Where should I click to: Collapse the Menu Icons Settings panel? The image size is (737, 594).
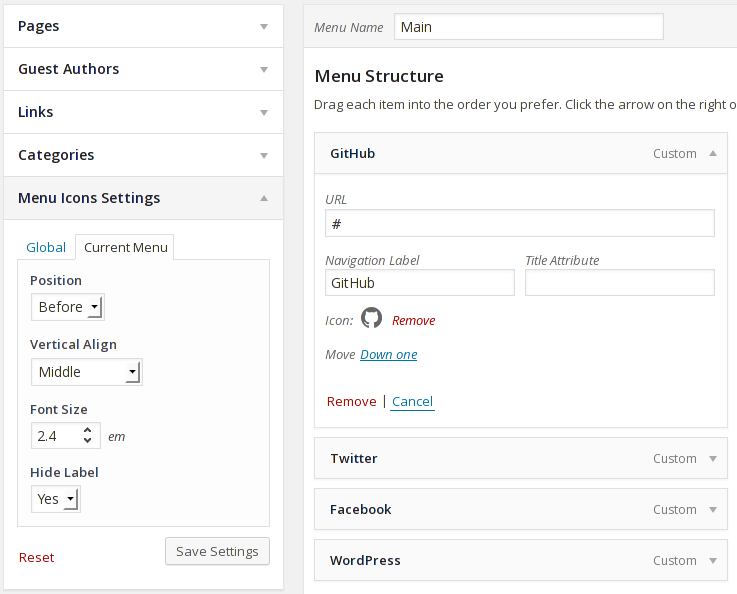pos(264,198)
